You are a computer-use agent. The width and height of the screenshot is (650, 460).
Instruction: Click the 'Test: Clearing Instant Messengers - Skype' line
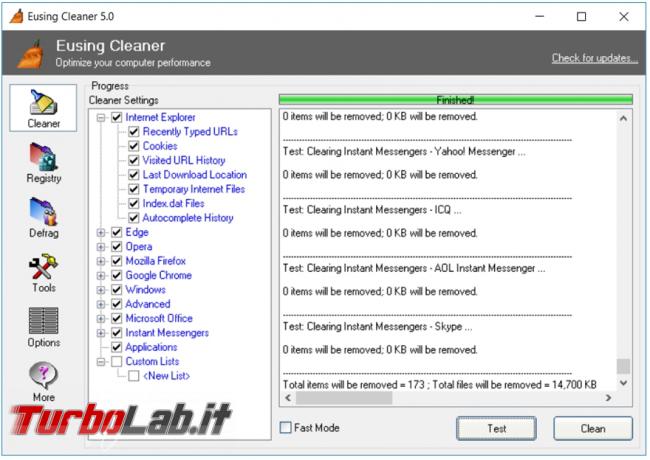(377, 327)
